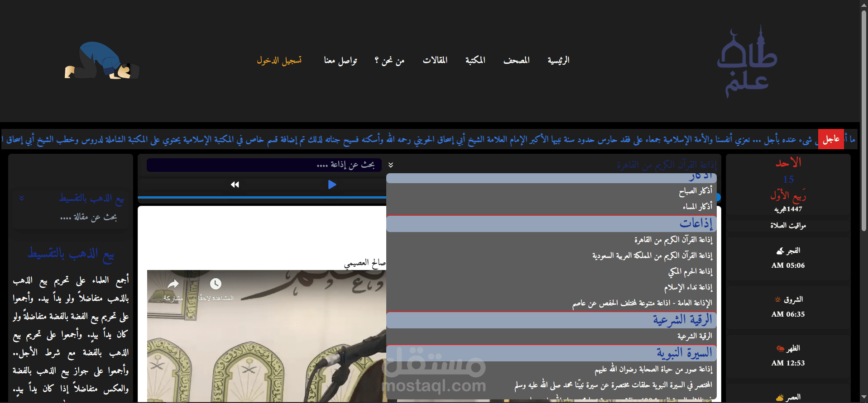The width and height of the screenshot is (868, 403).
Task: Click the ربيع الأوّل Hijri month
Action: (788, 195)
